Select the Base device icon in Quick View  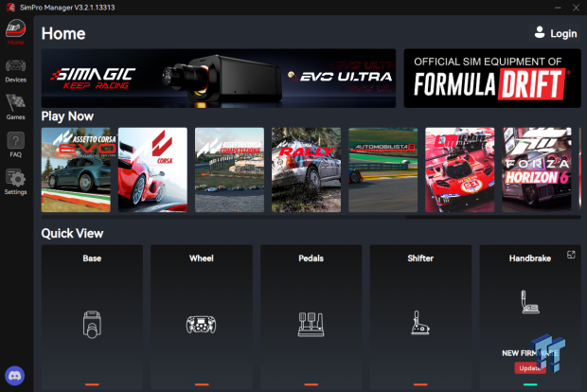tap(92, 324)
